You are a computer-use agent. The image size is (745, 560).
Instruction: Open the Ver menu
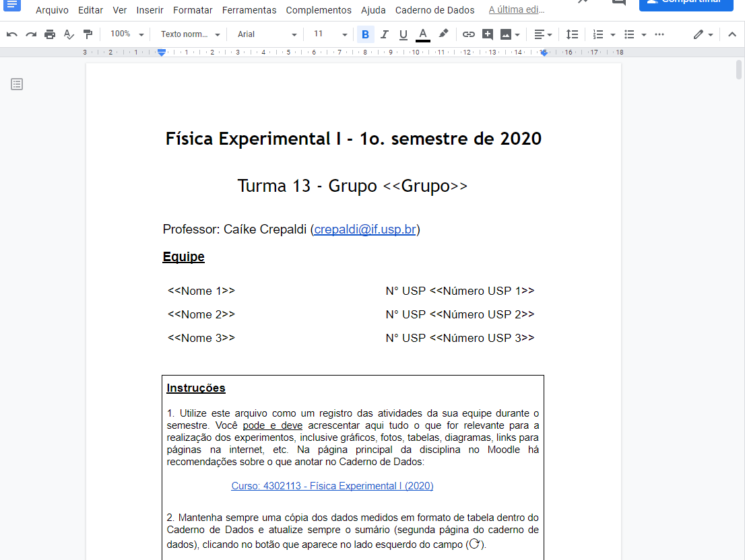tap(120, 10)
